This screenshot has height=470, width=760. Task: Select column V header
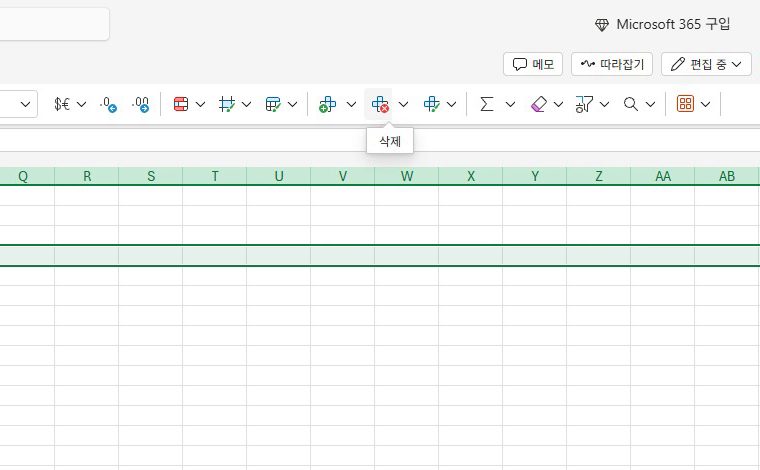(343, 176)
